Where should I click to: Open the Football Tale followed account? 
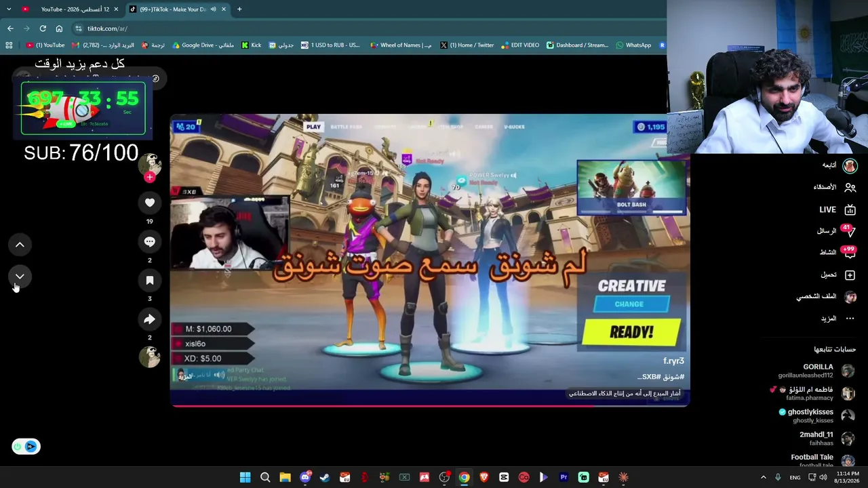(823, 460)
